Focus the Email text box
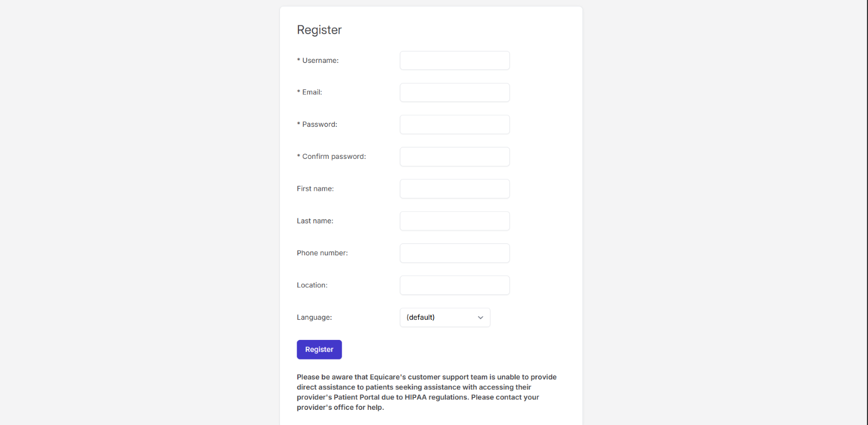This screenshot has width=868, height=425. point(455,93)
